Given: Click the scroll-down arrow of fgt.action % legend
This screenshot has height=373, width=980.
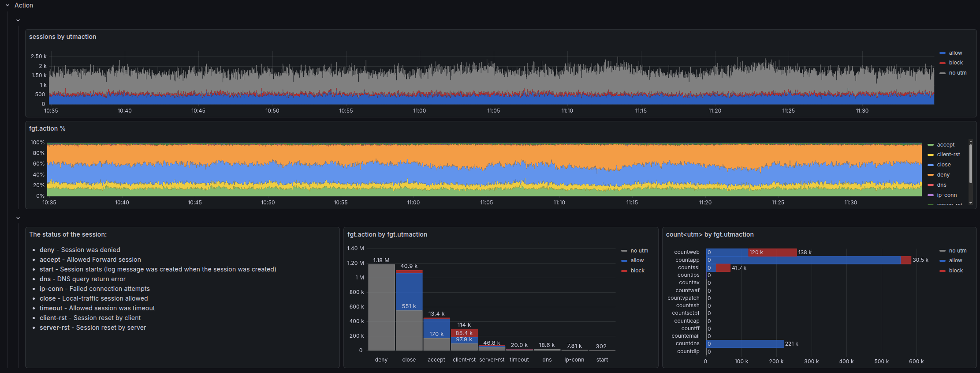Looking at the screenshot, I should point(970,203).
